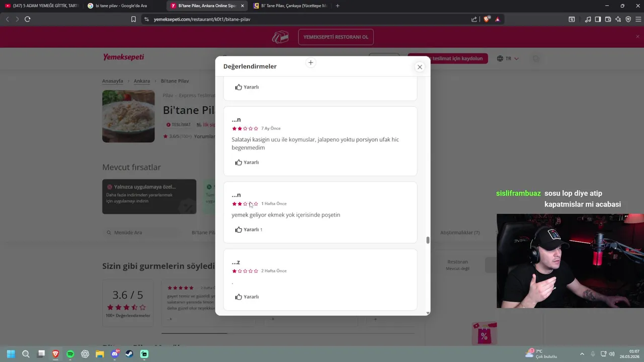Viewport: 644px width, 362px height.
Task: Open the Brave Wallet icon
Action: point(608,19)
